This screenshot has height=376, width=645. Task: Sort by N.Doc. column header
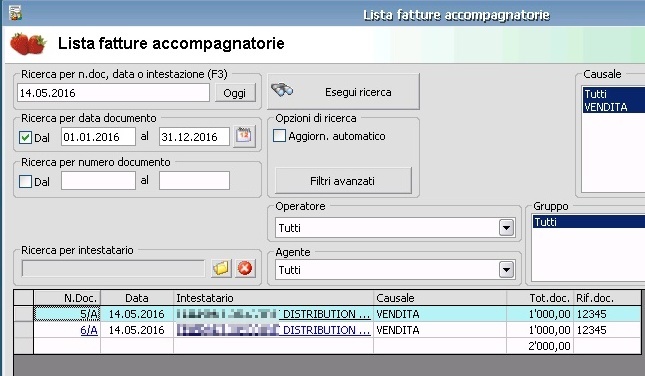click(x=67, y=298)
